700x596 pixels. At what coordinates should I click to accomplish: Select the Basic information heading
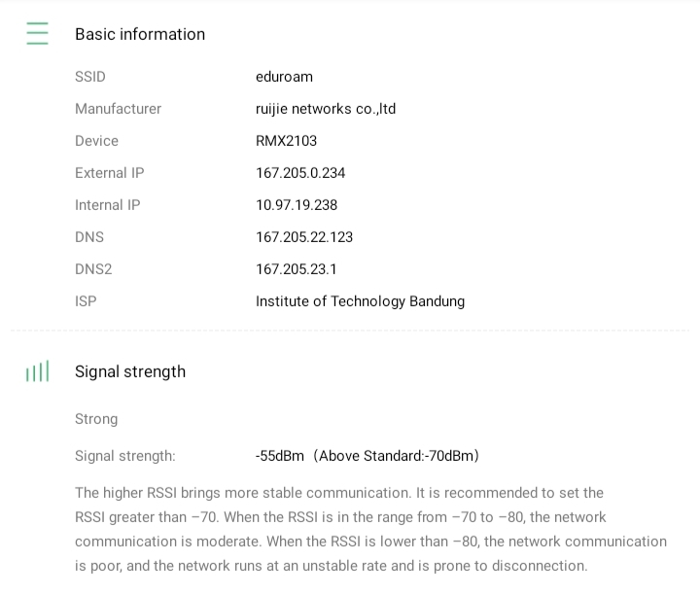click(x=140, y=34)
